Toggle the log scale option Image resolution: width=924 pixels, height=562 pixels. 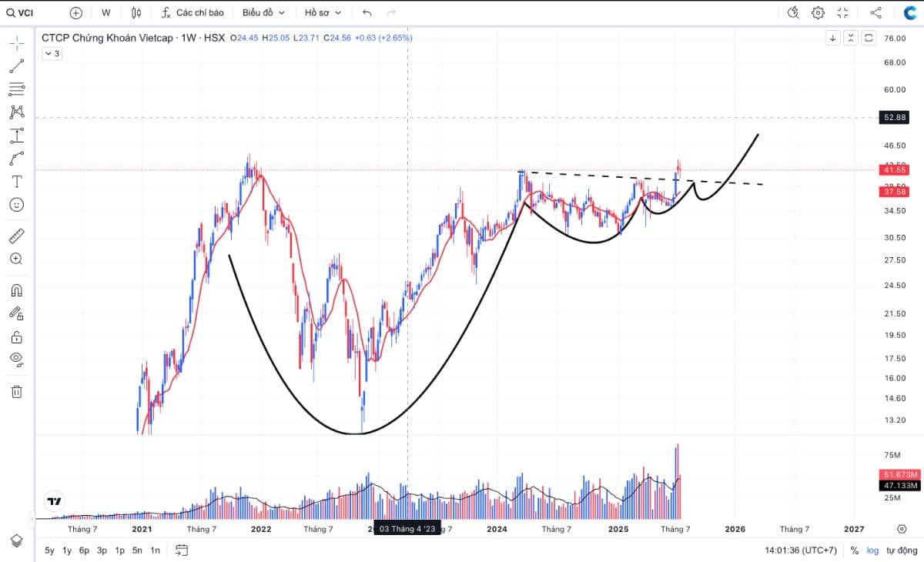(x=872, y=550)
